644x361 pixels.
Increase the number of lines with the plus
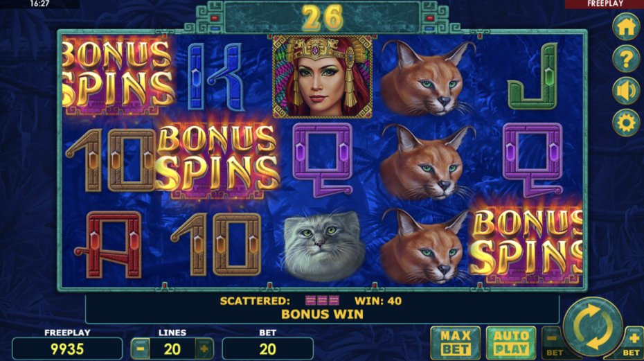click(204, 349)
